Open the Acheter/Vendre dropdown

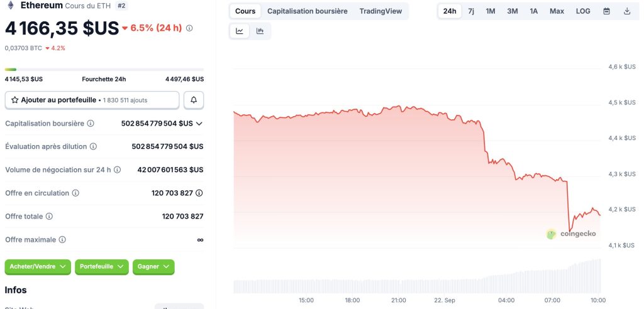(x=38, y=266)
